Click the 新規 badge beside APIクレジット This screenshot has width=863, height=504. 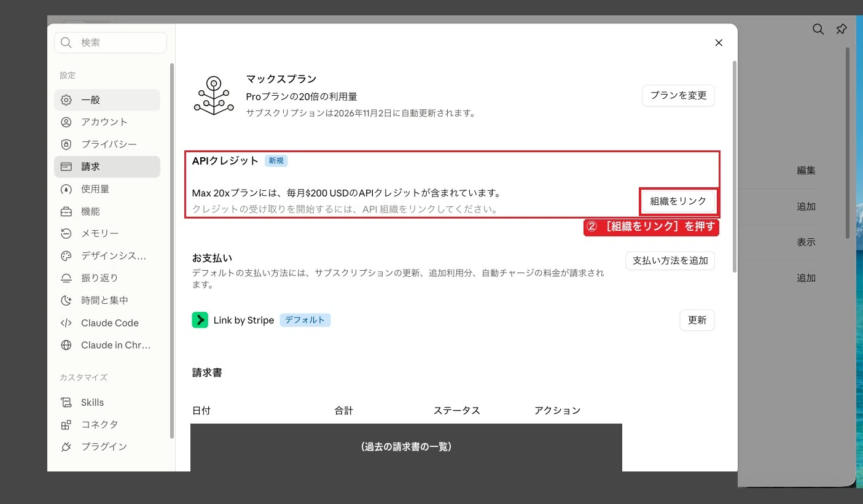(276, 161)
